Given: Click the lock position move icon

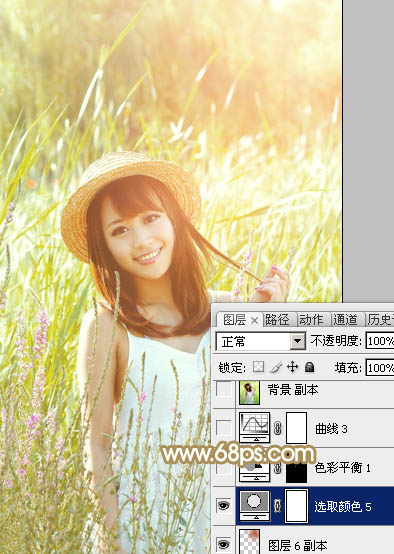Looking at the screenshot, I should 293,367.
